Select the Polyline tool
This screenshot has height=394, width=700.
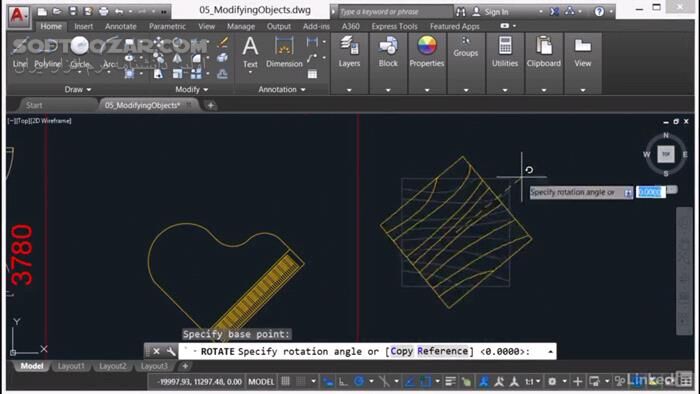coord(47,52)
